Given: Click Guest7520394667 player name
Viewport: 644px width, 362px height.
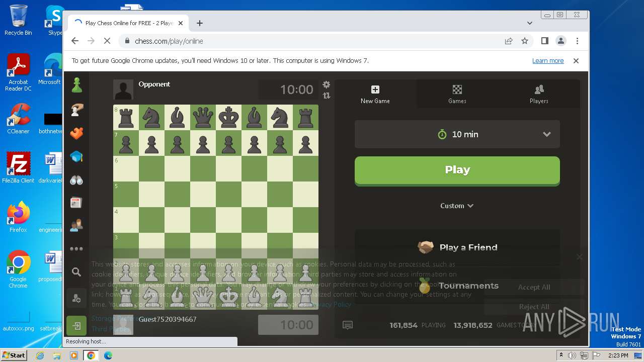Looking at the screenshot, I should (x=168, y=319).
